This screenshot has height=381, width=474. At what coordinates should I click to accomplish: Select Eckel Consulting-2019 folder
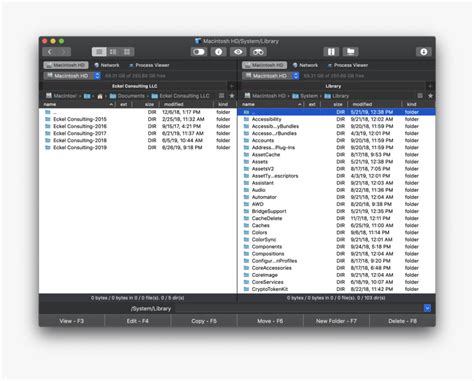pos(138,147)
